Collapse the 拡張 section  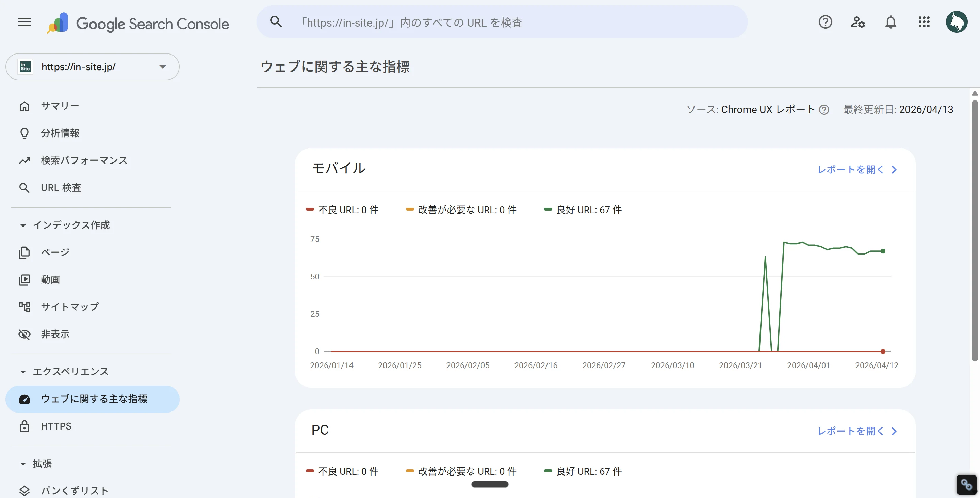tap(23, 464)
